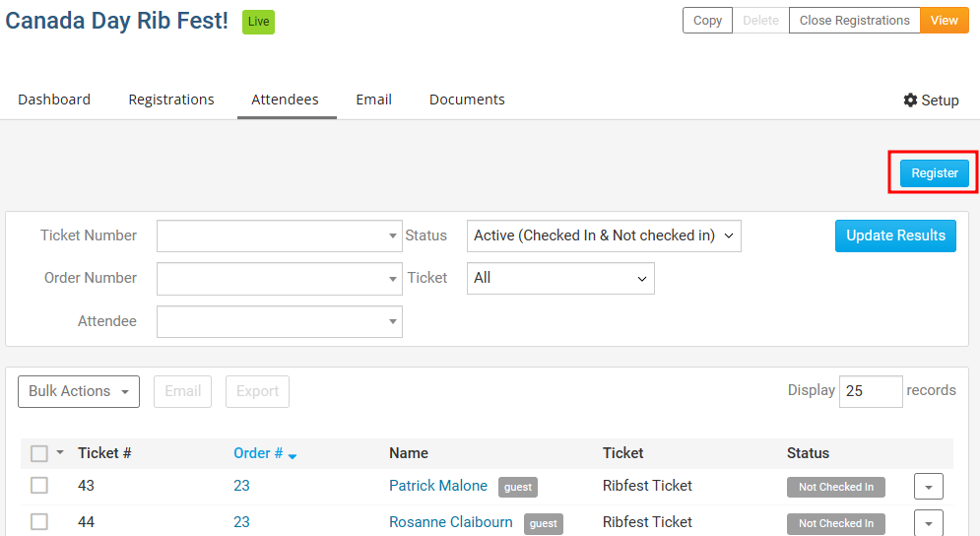The width and height of the screenshot is (980, 536).
Task: Click the Display records number field
Action: pyautogui.click(x=870, y=391)
